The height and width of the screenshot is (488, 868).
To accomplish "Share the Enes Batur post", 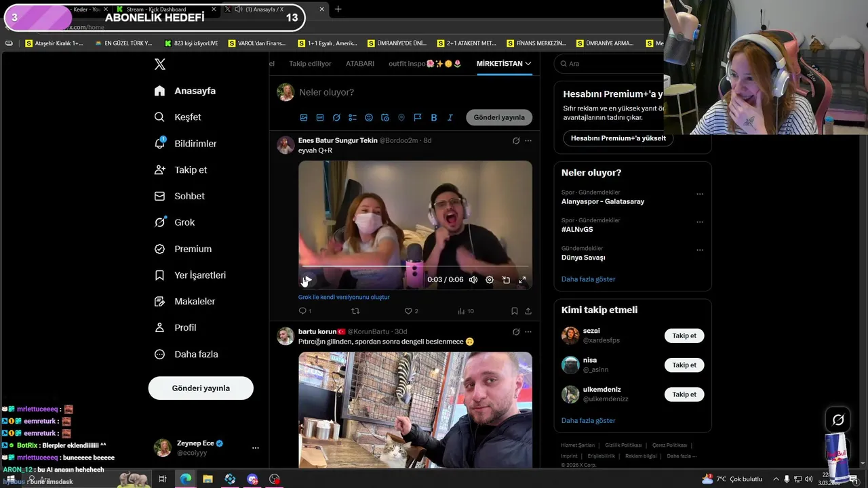I will point(528,311).
